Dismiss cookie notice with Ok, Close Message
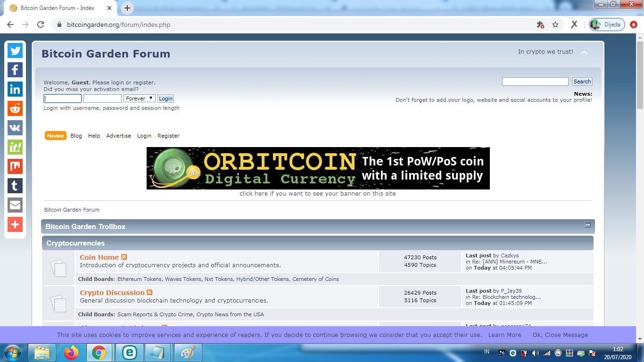 click(x=561, y=335)
